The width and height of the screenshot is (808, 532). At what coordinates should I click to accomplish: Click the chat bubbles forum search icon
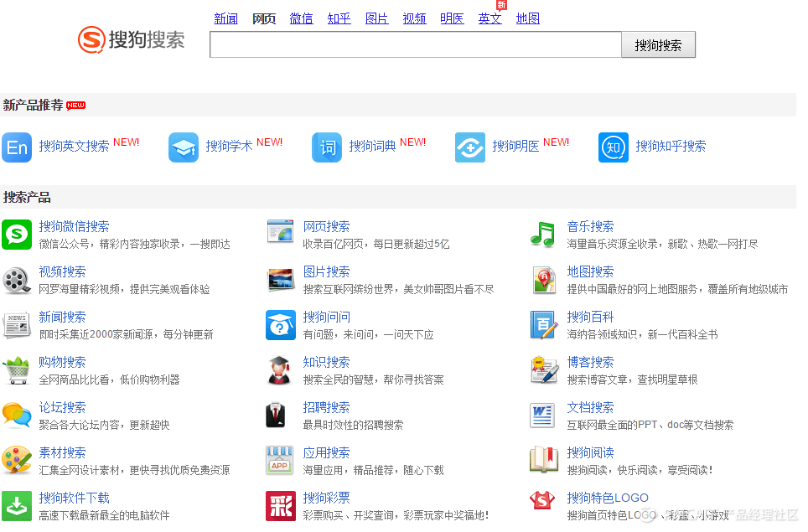pos(17,416)
